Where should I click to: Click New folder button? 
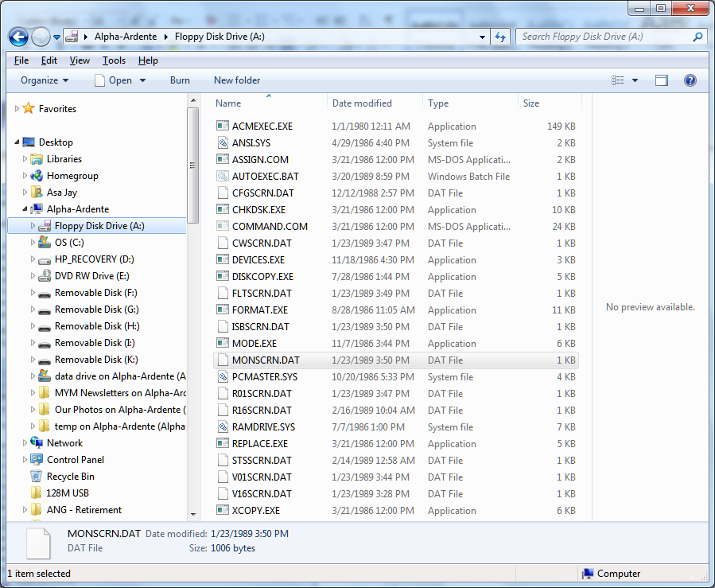pos(237,80)
